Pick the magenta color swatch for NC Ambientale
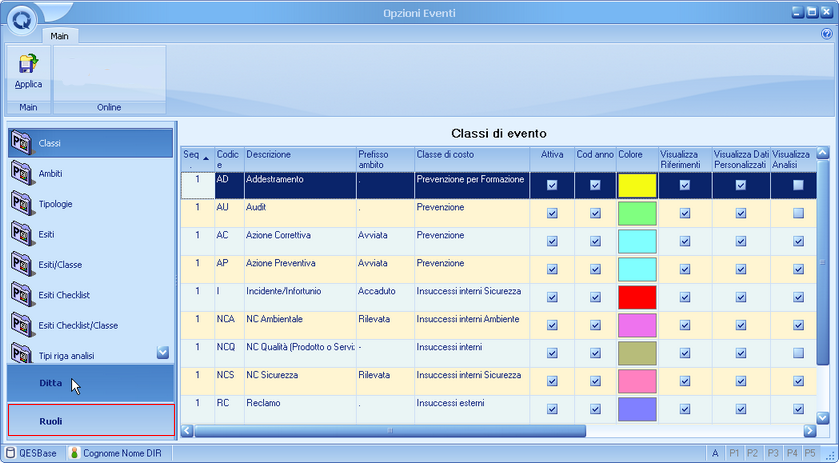 [637, 325]
